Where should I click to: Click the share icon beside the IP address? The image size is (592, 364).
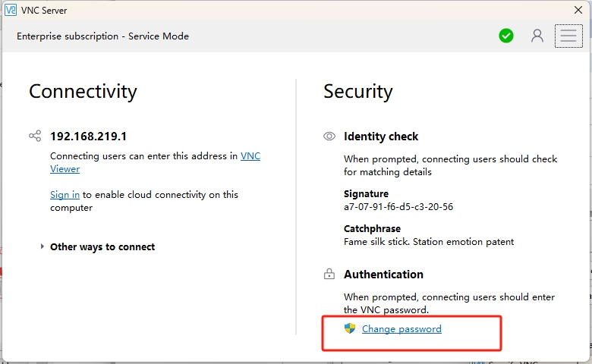35,136
